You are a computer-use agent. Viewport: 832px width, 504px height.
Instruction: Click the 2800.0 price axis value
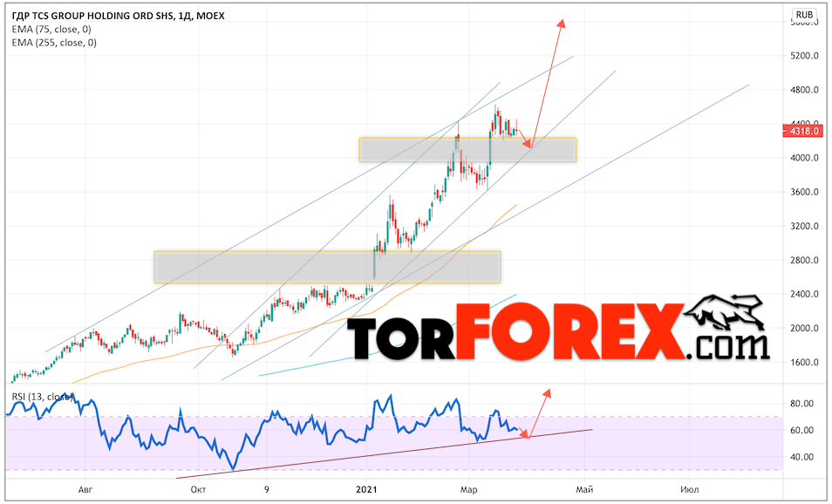tap(804, 260)
